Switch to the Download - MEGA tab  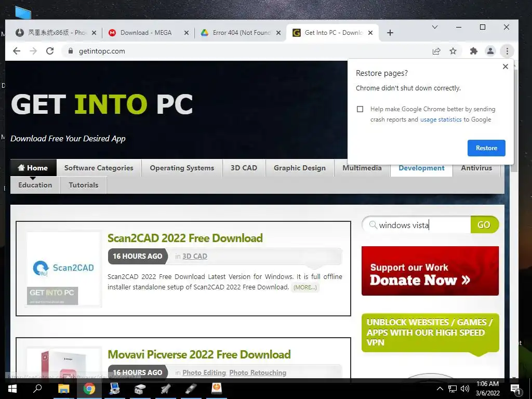point(146,33)
